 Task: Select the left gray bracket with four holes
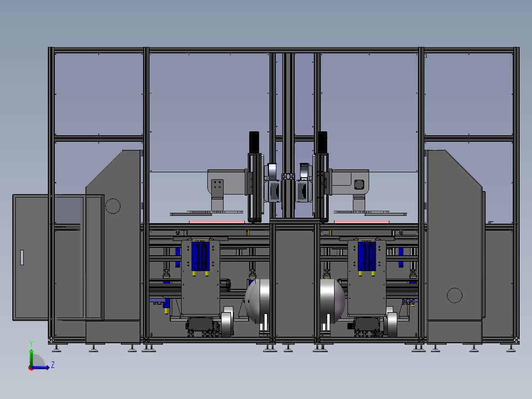[x=217, y=189]
